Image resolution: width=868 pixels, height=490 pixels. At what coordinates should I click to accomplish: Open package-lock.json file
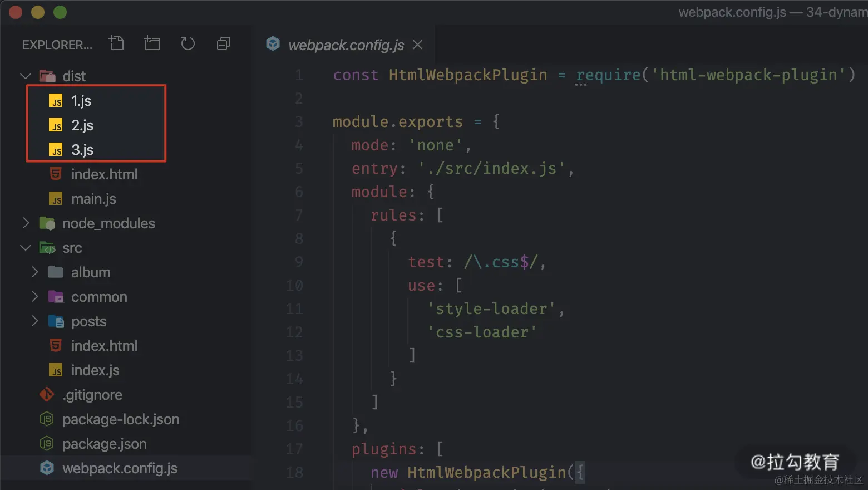click(x=121, y=419)
